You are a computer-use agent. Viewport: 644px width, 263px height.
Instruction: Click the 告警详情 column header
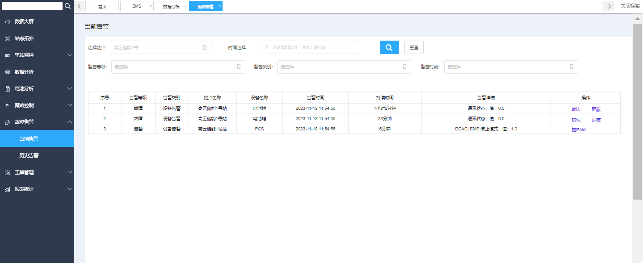486,97
